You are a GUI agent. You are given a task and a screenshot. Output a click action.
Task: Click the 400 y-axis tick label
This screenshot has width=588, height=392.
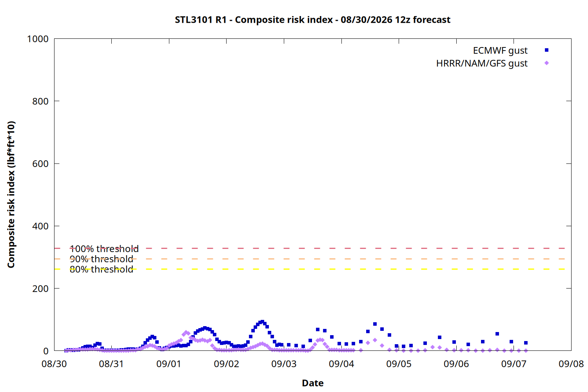(x=40, y=226)
